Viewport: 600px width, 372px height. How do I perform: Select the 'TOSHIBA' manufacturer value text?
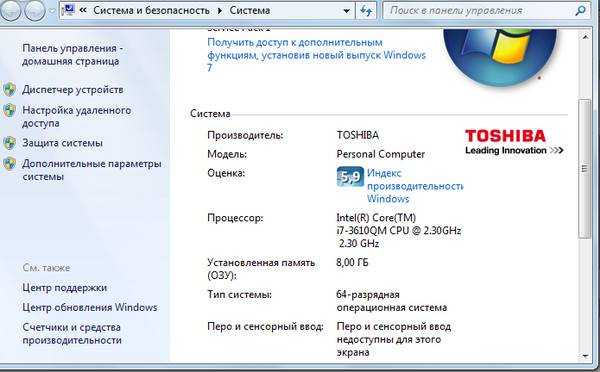pyautogui.click(x=358, y=135)
